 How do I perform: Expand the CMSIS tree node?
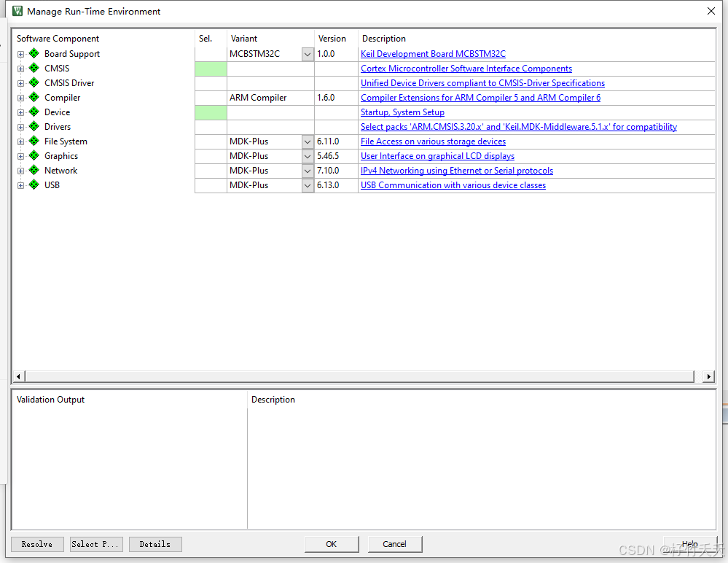[x=20, y=69]
